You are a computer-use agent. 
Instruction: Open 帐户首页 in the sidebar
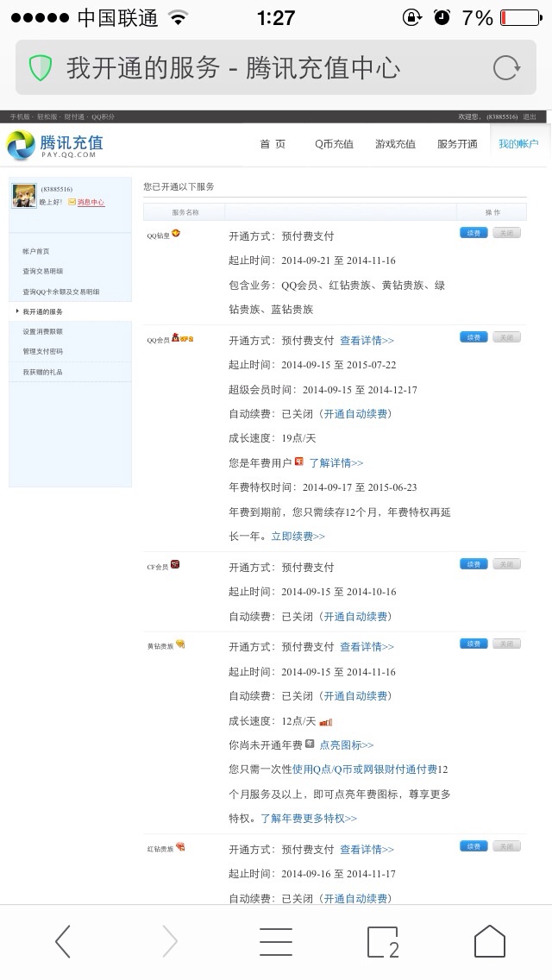35,251
